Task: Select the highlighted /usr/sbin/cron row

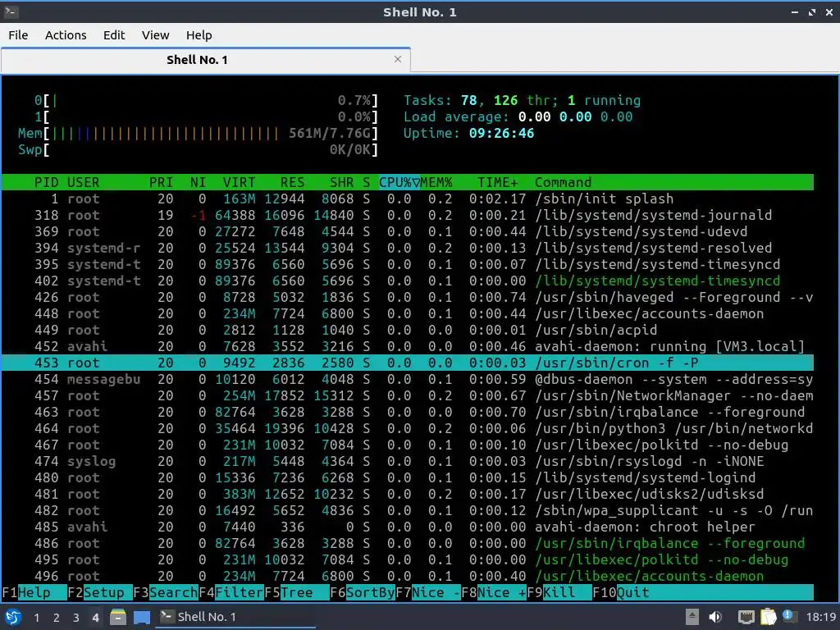Action: (x=407, y=363)
